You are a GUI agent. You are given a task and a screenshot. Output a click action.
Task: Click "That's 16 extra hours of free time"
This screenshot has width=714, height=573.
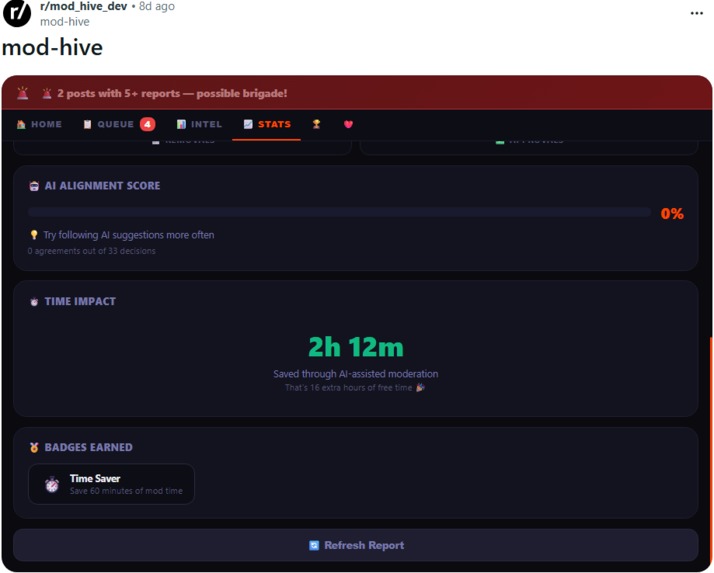349,388
